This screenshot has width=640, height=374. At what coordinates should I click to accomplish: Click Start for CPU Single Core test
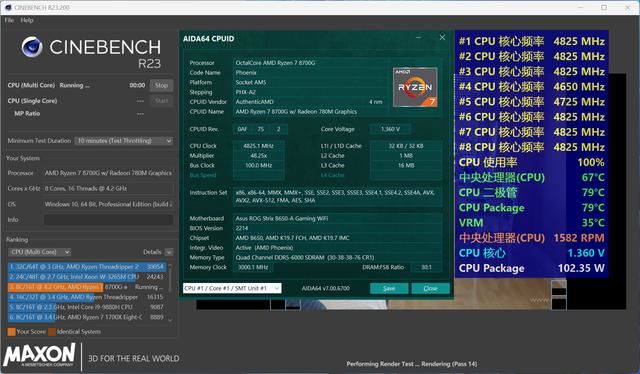pyautogui.click(x=161, y=100)
